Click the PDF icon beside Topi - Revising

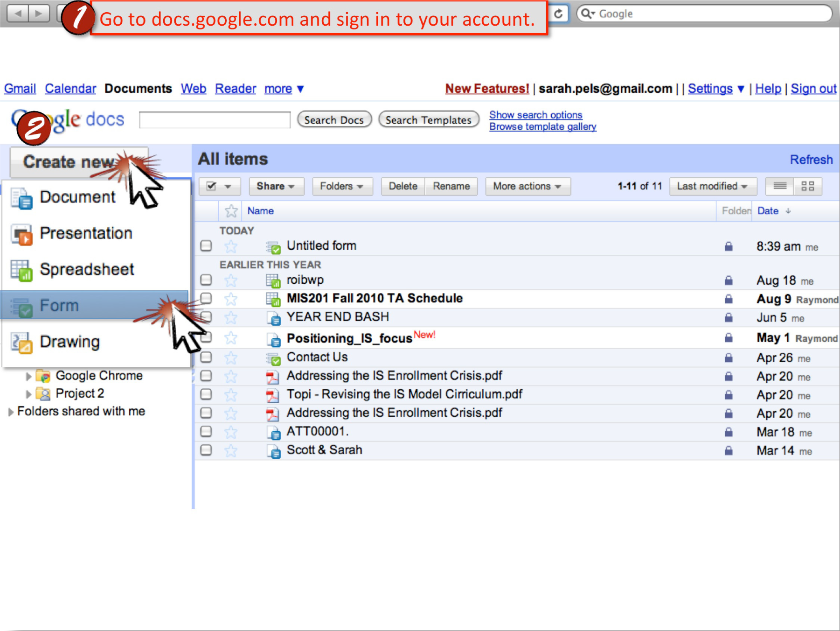(x=272, y=395)
